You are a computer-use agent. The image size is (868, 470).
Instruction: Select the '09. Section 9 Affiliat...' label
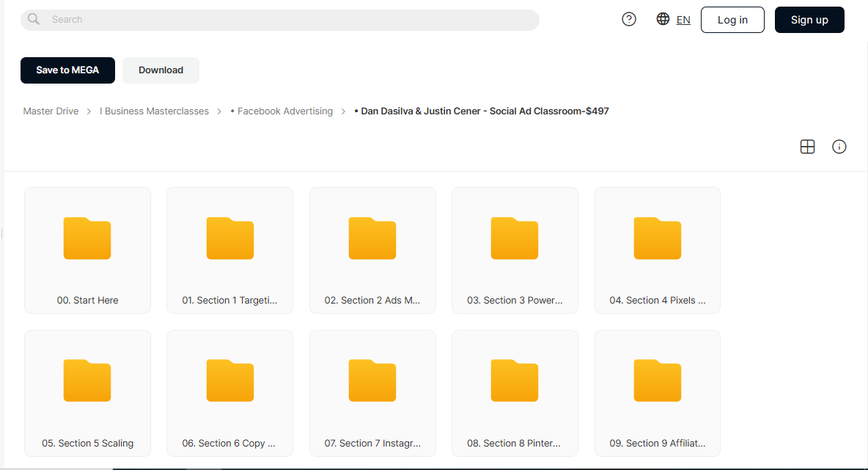click(658, 444)
